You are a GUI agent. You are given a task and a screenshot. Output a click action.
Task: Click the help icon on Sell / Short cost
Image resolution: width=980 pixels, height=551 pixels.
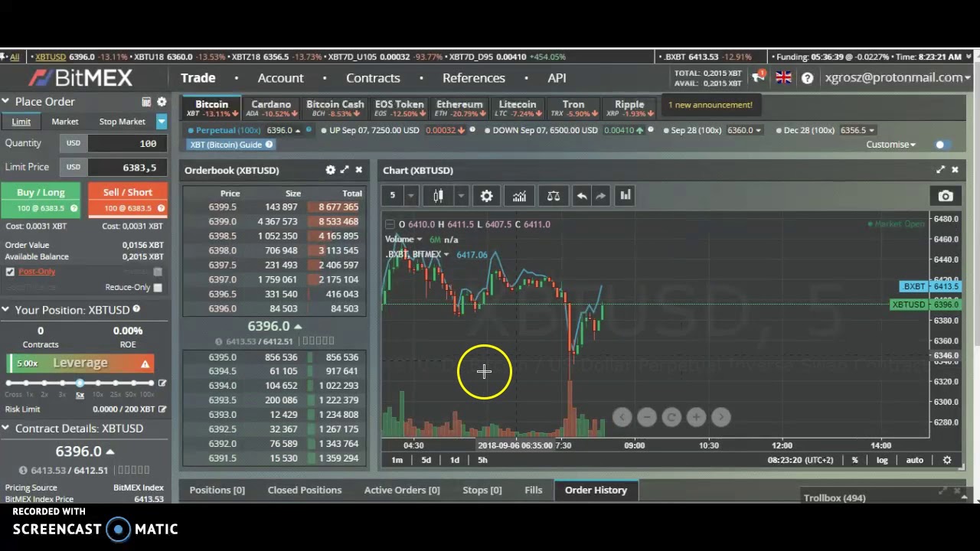[x=161, y=208]
